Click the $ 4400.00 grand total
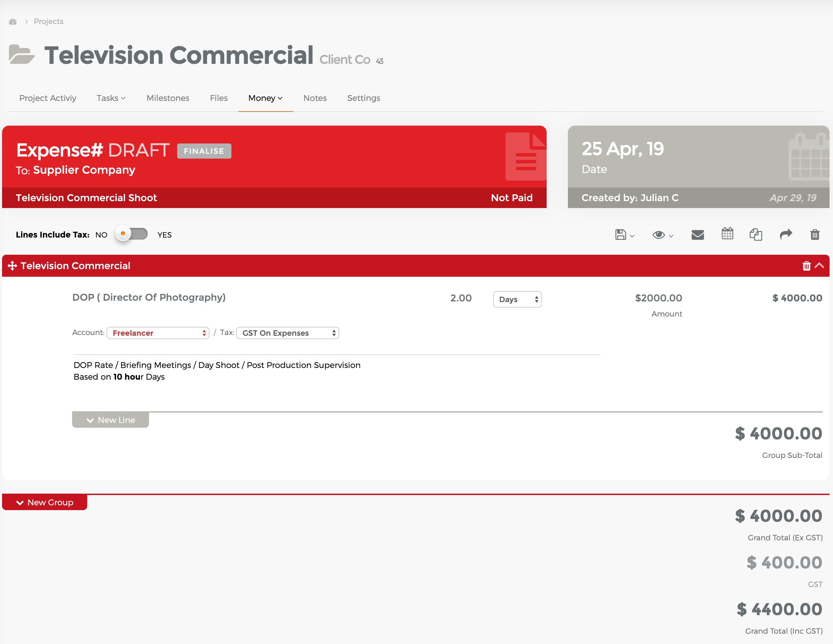The image size is (833, 644). (x=779, y=609)
